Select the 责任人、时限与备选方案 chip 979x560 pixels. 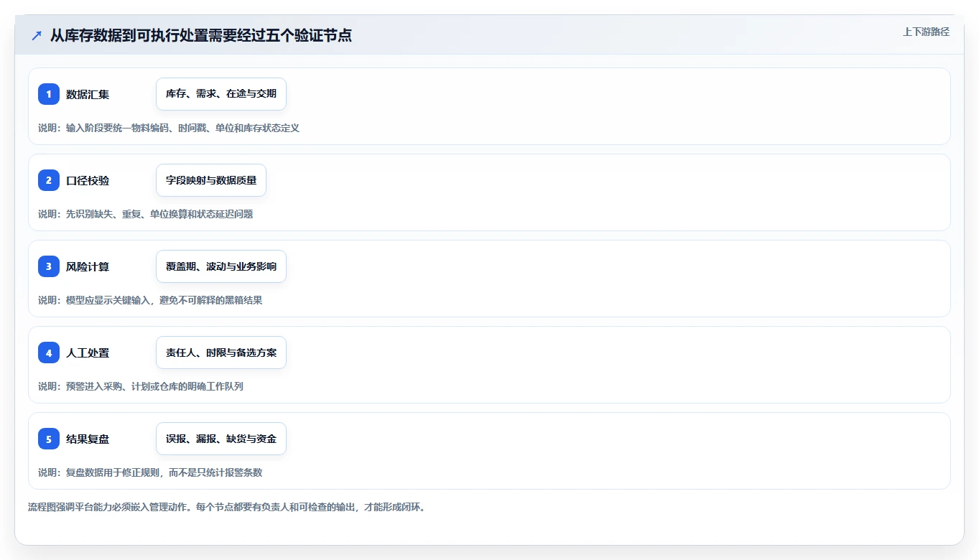(221, 353)
